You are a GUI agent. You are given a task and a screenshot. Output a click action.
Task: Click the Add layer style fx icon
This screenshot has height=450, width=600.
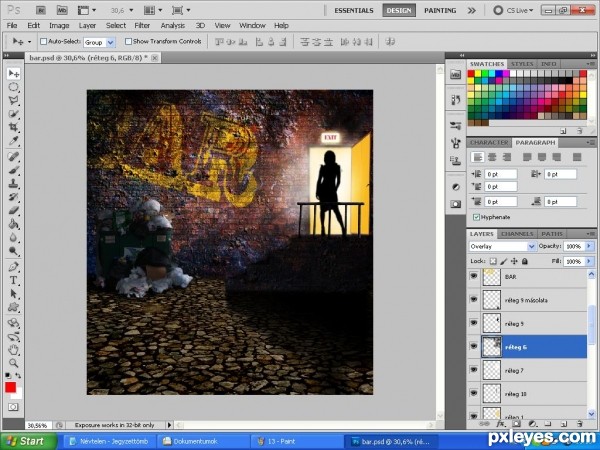pos(501,424)
